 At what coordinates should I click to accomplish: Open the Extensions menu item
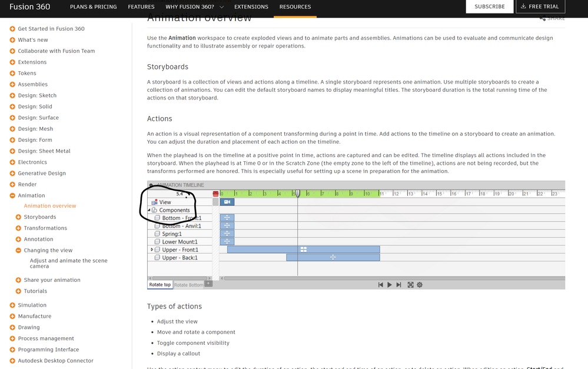251,6
